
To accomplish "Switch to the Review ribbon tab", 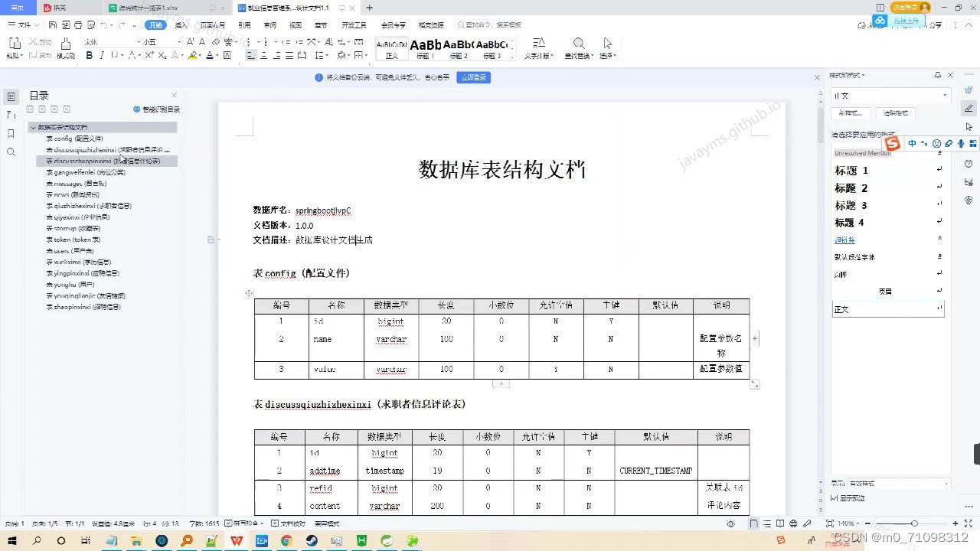I will click(x=270, y=25).
